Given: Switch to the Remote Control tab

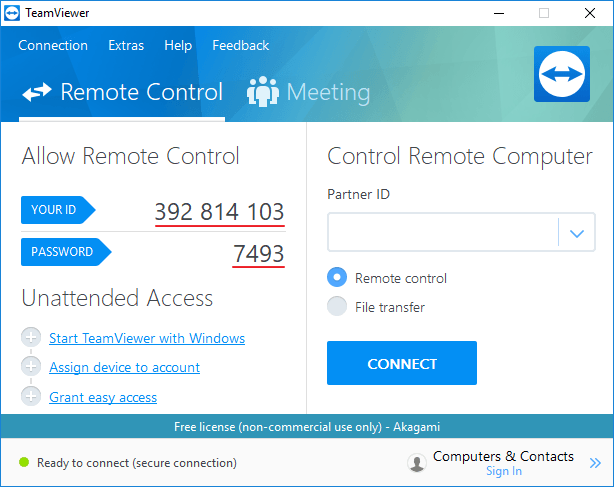Looking at the screenshot, I should [122, 92].
